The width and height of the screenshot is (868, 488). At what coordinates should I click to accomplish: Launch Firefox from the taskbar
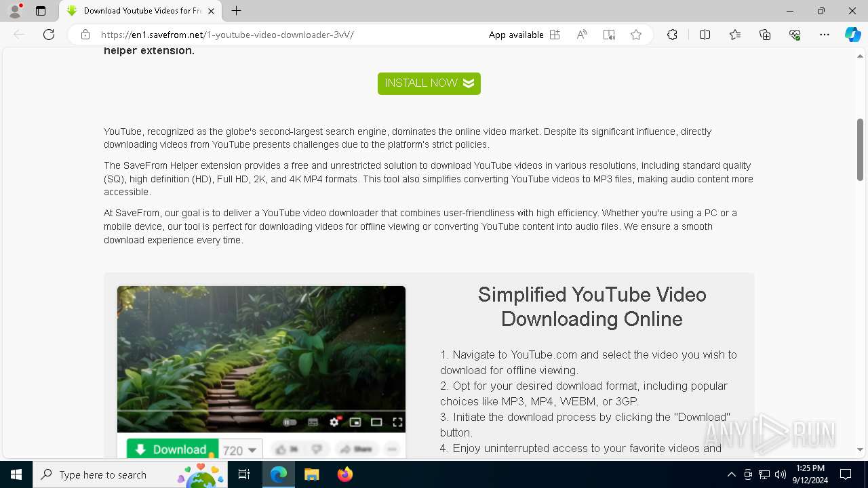[345, 474]
